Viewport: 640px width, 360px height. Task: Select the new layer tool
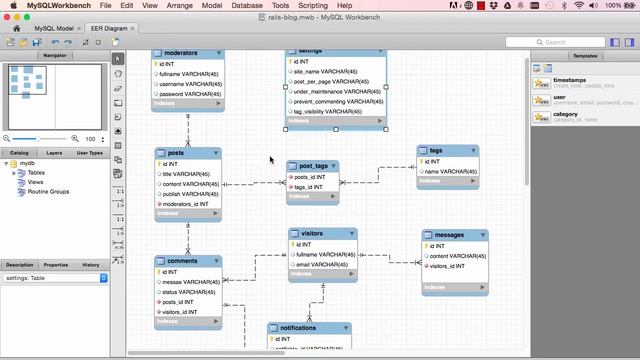click(118, 103)
